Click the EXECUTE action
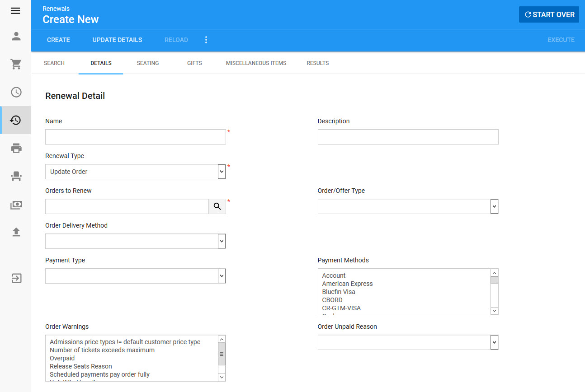The image size is (585, 392). coord(561,40)
